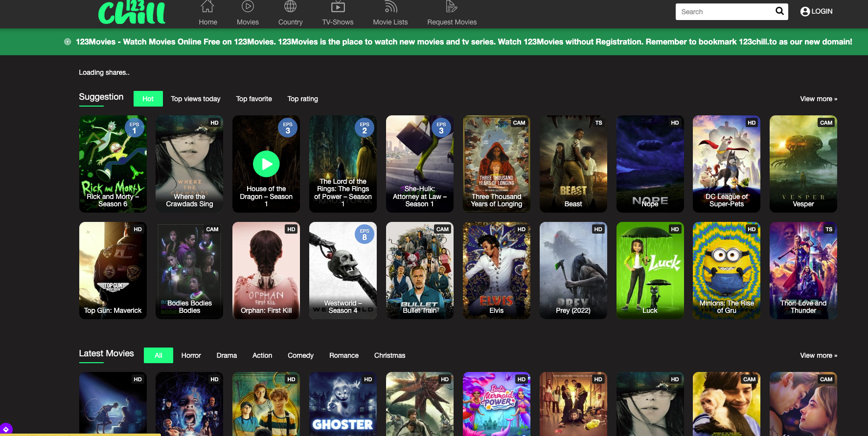Open the Movie Lists menu label
868x436 pixels.
(390, 22)
